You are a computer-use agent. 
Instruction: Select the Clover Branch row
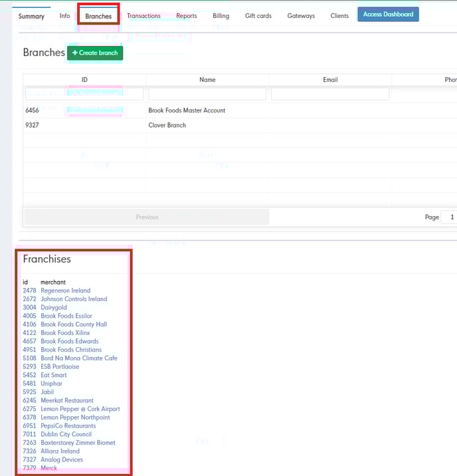[167, 125]
